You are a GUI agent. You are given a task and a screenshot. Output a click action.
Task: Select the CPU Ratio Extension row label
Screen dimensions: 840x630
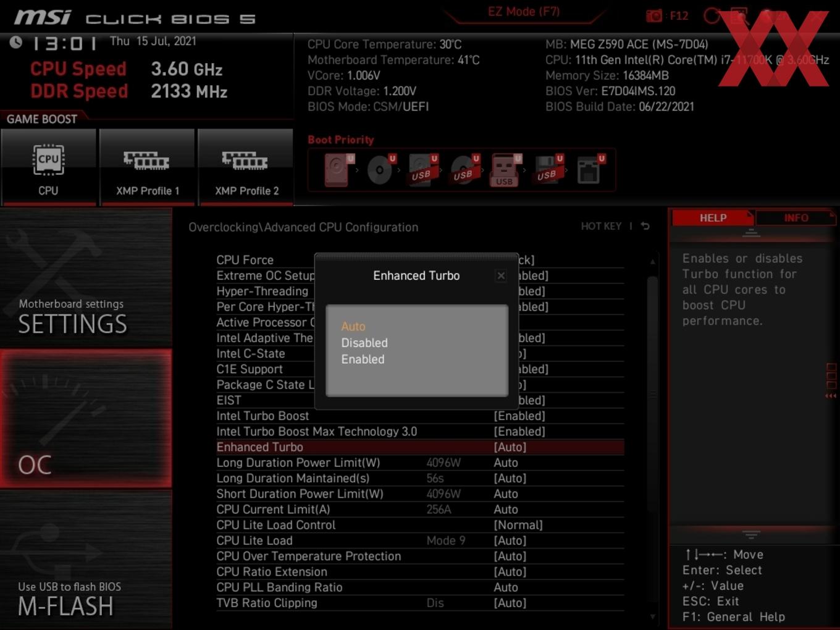(x=272, y=572)
